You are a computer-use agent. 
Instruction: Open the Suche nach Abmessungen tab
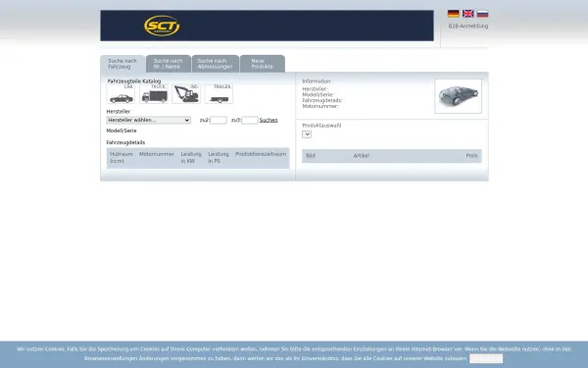coord(215,64)
